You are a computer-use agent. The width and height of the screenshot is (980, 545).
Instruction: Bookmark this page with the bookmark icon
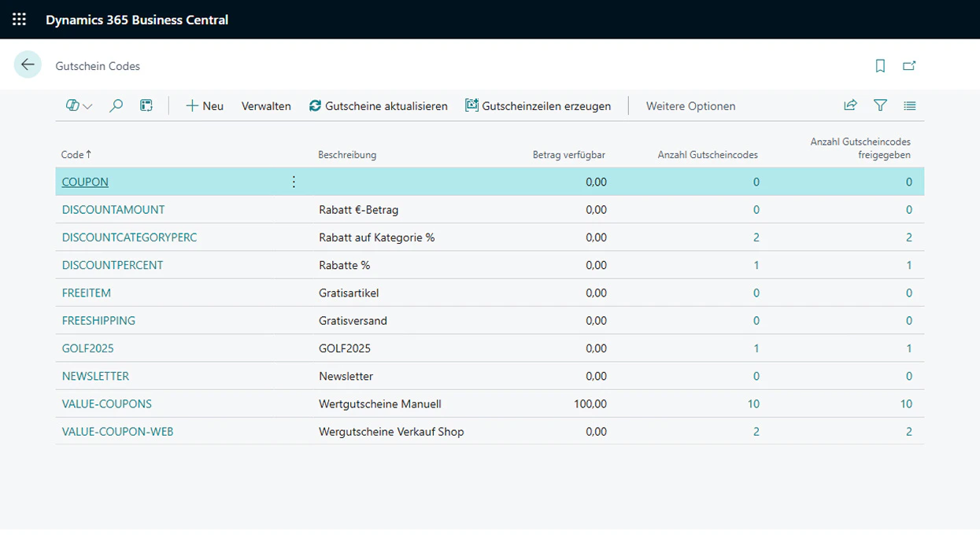coord(881,66)
